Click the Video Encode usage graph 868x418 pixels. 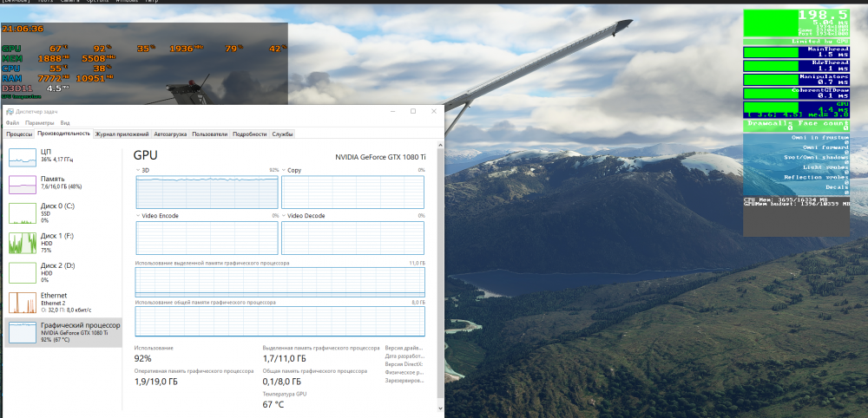[207, 238]
